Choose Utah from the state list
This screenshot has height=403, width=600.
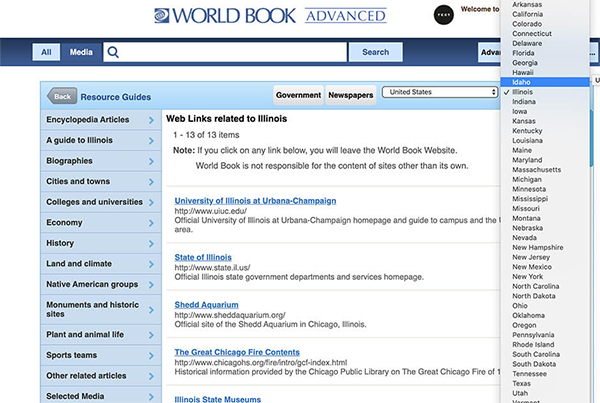pyautogui.click(x=545, y=393)
